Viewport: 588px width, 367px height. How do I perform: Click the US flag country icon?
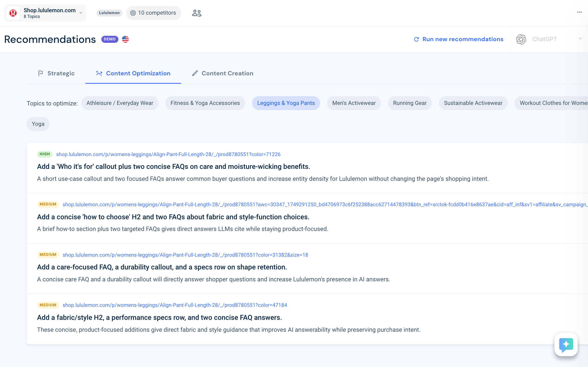pyautogui.click(x=125, y=39)
